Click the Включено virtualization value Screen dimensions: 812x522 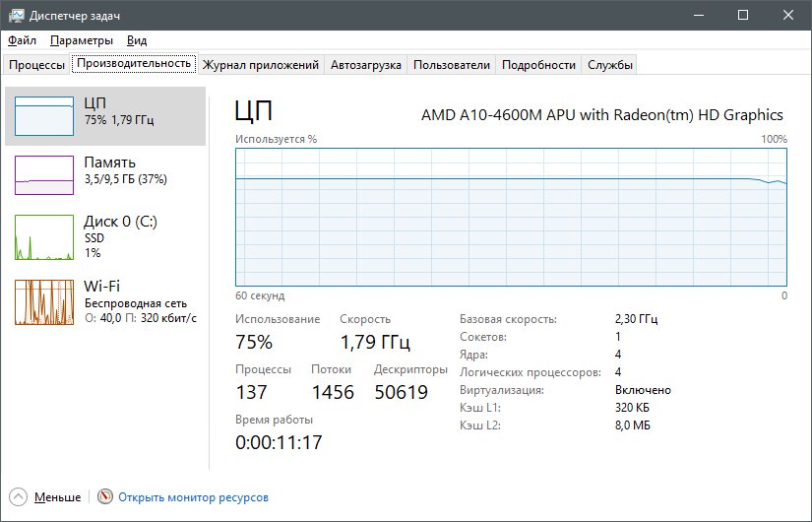(643, 390)
